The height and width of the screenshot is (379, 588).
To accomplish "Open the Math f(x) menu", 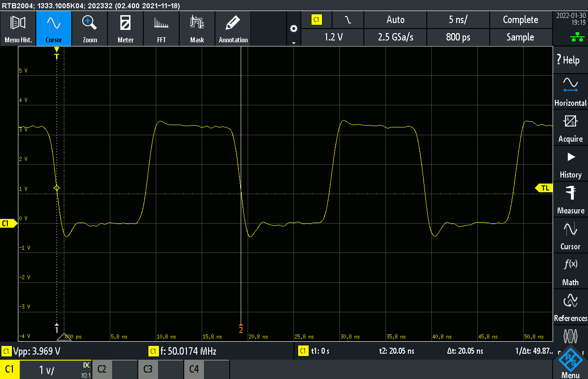I will pyautogui.click(x=570, y=271).
